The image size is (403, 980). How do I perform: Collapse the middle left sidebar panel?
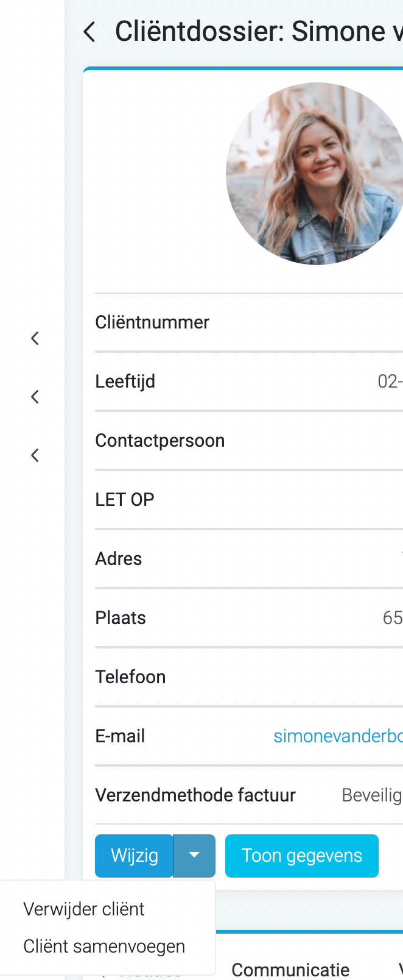click(34, 396)
